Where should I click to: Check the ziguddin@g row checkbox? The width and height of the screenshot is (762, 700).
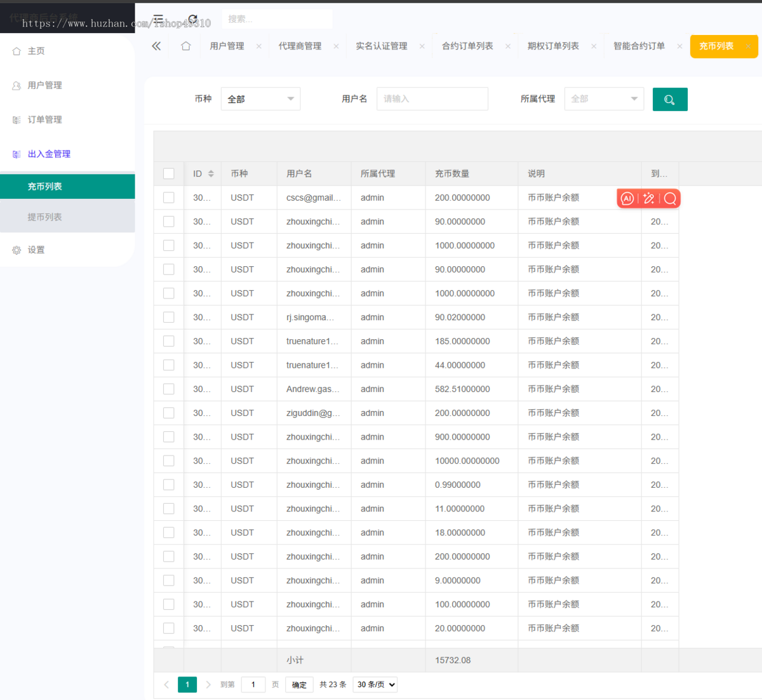point(169,413)
